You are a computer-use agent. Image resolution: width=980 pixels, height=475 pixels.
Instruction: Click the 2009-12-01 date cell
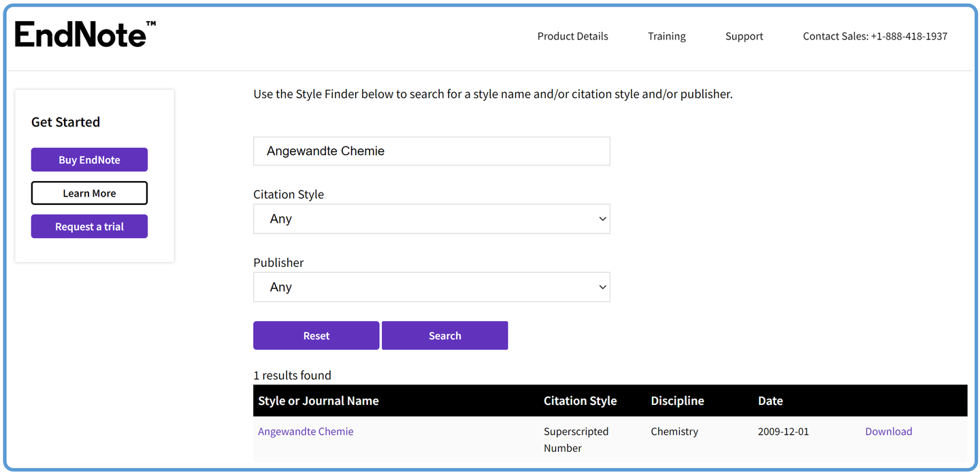[x=783, y=431]
